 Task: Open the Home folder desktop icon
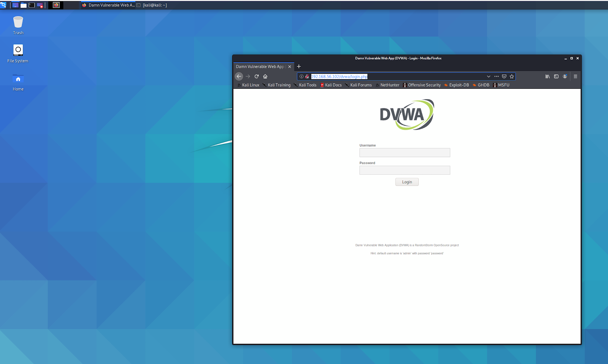18,82
